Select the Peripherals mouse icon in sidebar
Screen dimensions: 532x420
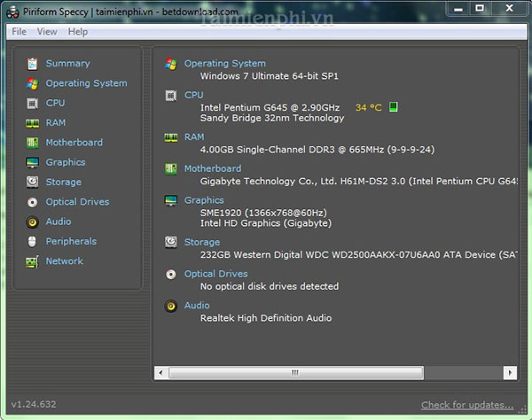click(x=32, y=242)
